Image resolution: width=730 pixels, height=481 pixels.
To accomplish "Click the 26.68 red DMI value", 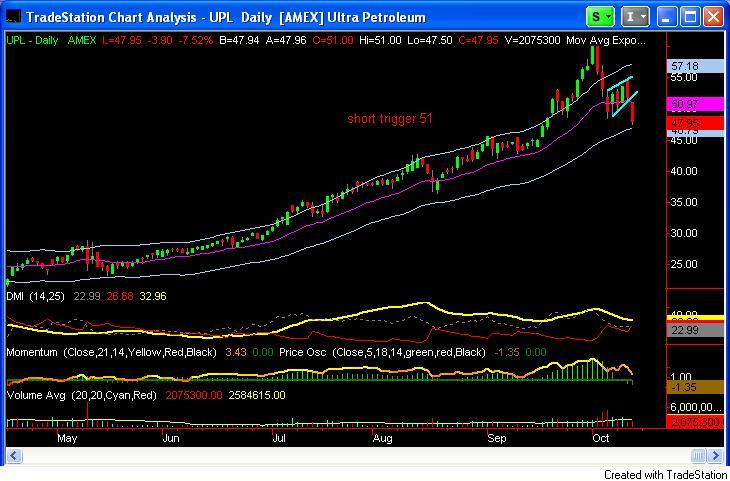I will click(120, 296).
